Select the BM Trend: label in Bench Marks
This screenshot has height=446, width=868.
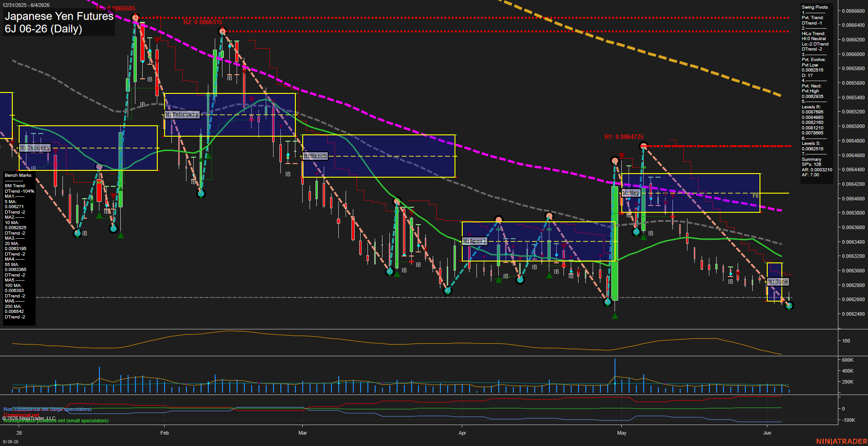pos(15,186)
